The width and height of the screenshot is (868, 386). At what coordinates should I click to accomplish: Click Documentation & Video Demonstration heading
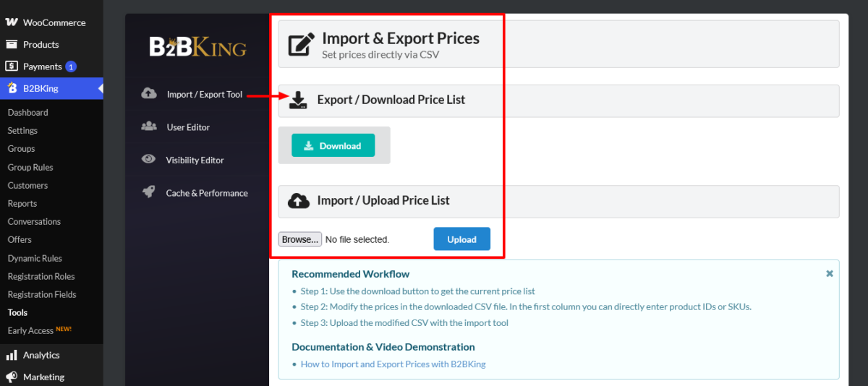point(383,347)
